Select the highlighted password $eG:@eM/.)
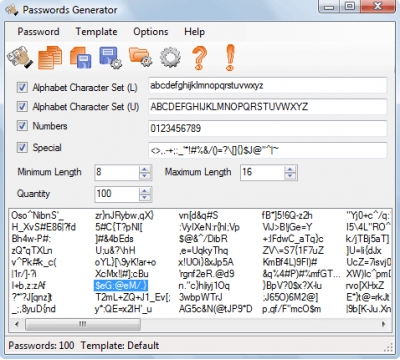This screenshot has height=360, width=400. [121, 286]
